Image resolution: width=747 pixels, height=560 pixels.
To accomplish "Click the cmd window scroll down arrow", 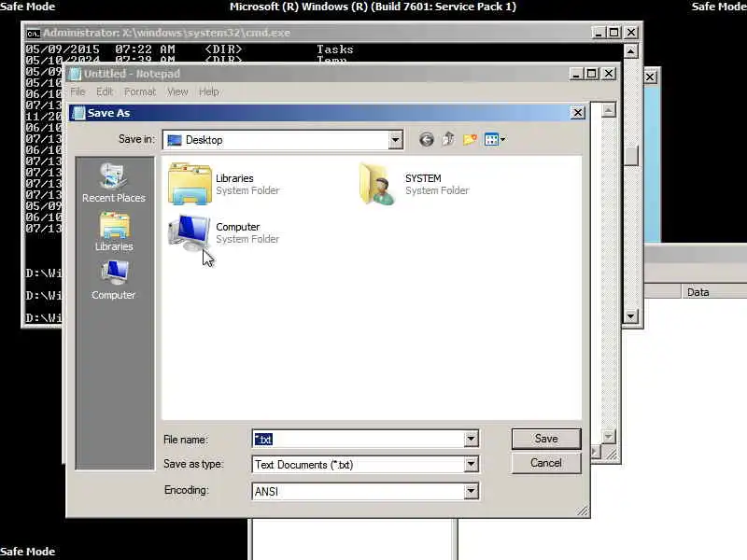I will (631, 316).
